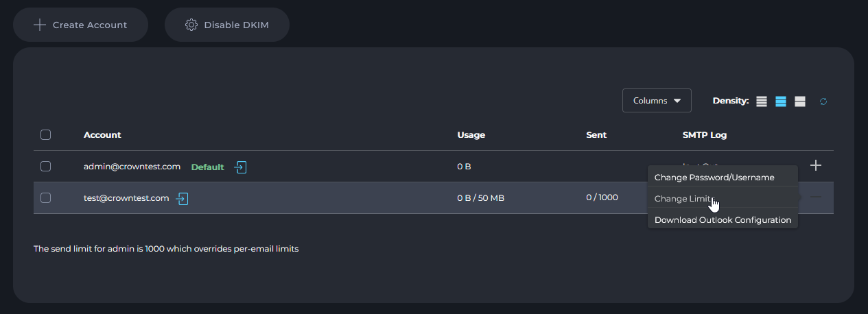The width and height of the screenshot is (868, 314).
Task: Toggle the select-all accounts checkbox
Action: [46, 135]
